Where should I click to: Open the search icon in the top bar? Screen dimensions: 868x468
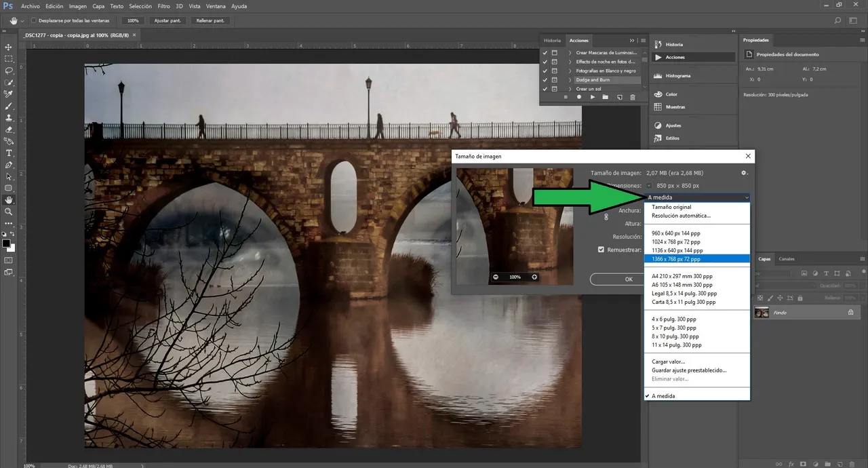pos(838,21)
